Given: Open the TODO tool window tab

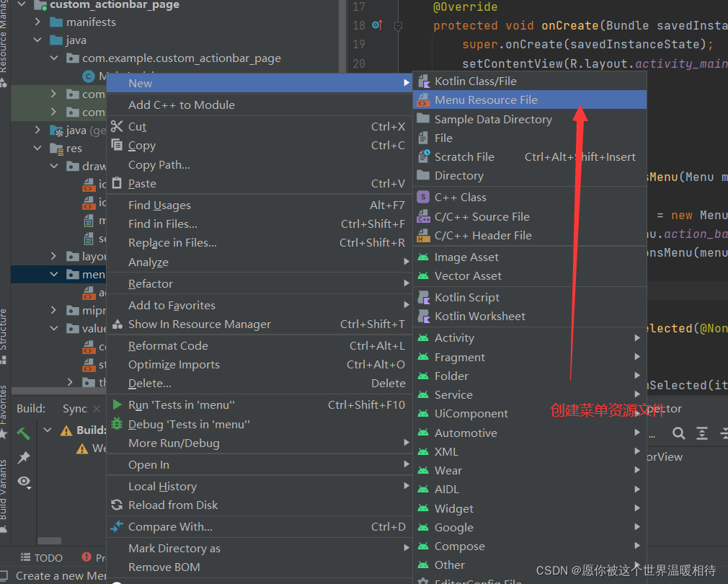Looking at the screenshot, I should point(41,557).
